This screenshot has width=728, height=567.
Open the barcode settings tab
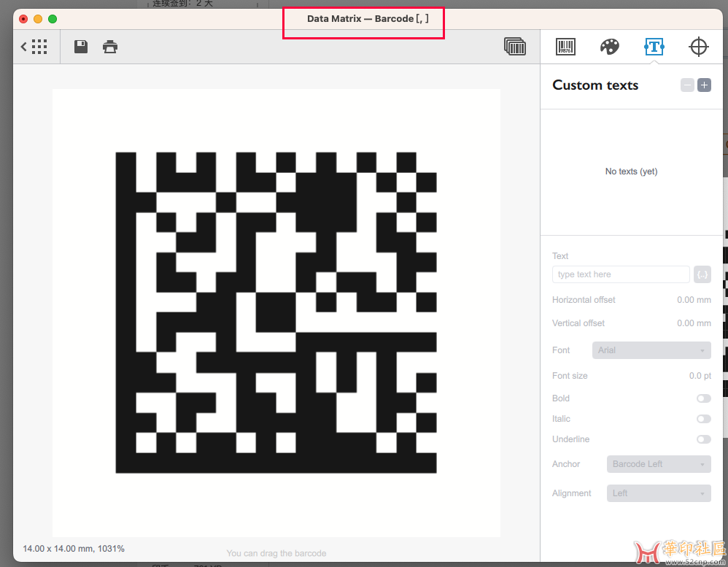565,47
